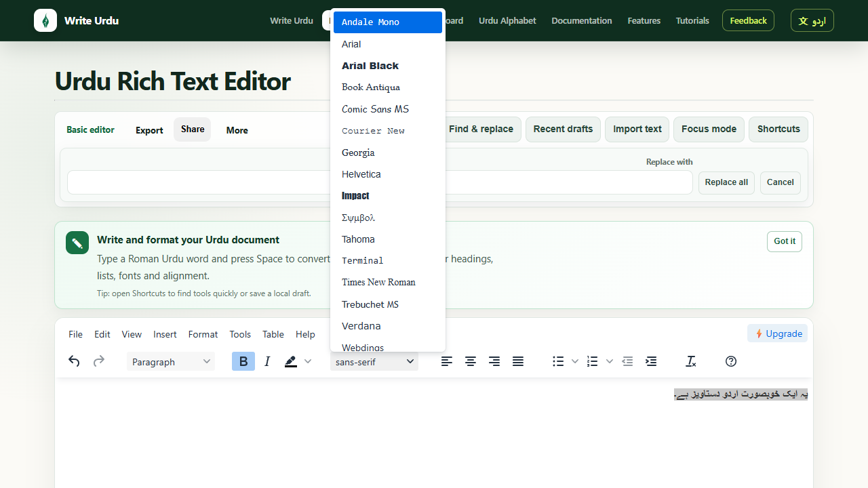This screenshot has height=488, width=868.
Task: Align text to the left
Action: pos(447,361)
